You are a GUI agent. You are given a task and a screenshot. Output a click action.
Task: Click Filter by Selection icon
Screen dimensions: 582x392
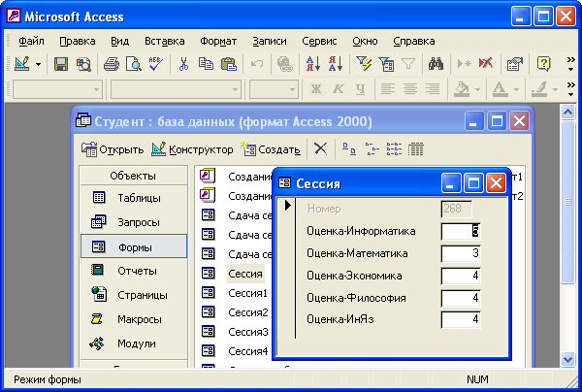click(364, 64)
